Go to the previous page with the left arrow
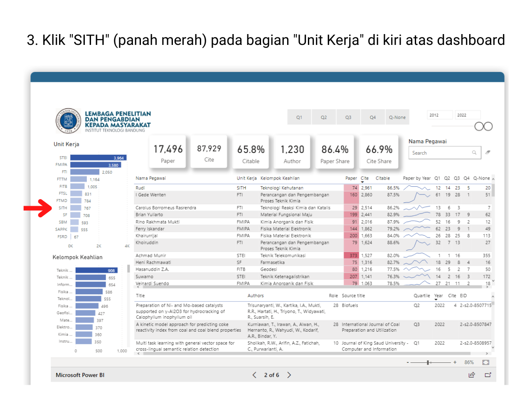The height and width of the screenshot is (399, 532). pyautogui.click(x=254, y=375)
